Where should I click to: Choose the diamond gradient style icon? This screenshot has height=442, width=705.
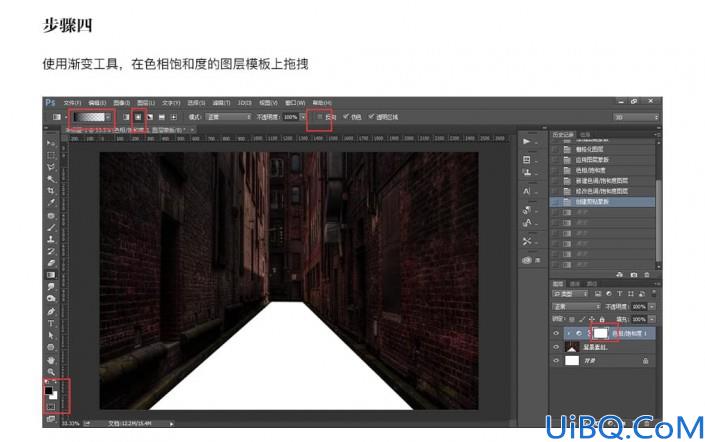(x=174, y=117)
